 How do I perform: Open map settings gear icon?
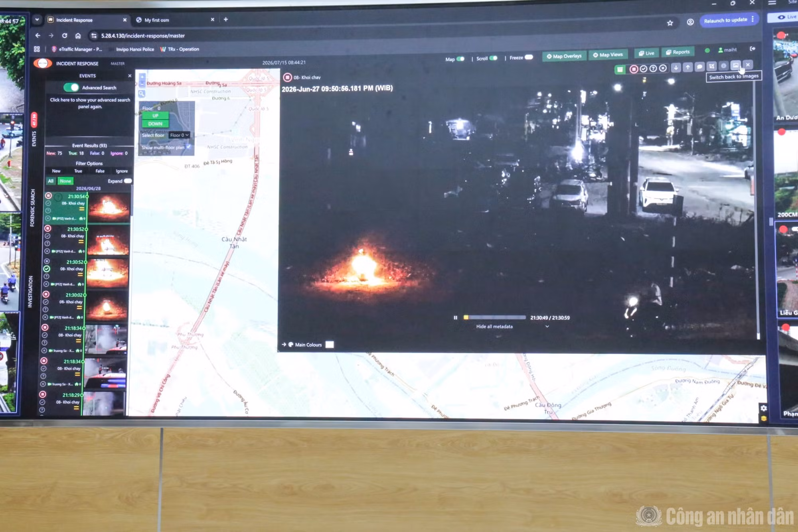pos(763,408)
